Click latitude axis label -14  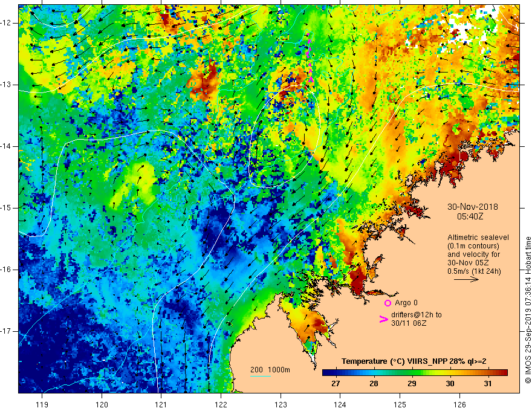tap(6, 146)
